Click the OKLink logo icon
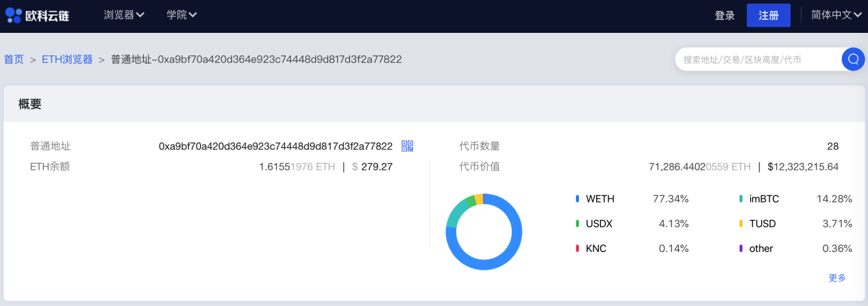Screen dimensions: 868x306 [x=14, y=15]
